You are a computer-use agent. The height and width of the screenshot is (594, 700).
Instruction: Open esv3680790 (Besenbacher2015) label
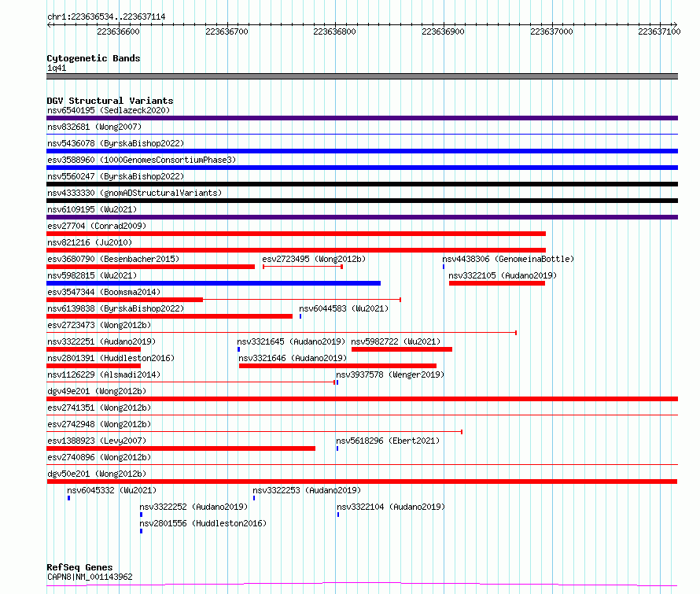pyautogui.click(x=113, y=259)
